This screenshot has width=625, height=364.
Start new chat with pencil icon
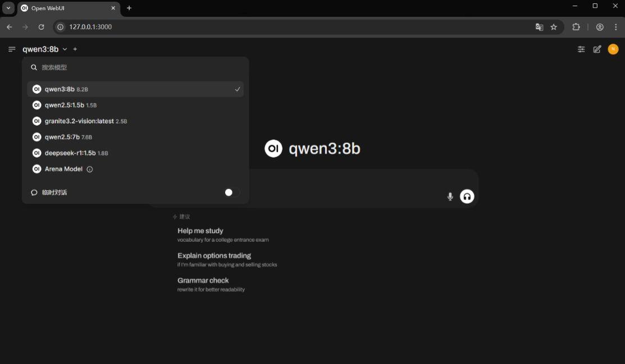coord(597,49)
